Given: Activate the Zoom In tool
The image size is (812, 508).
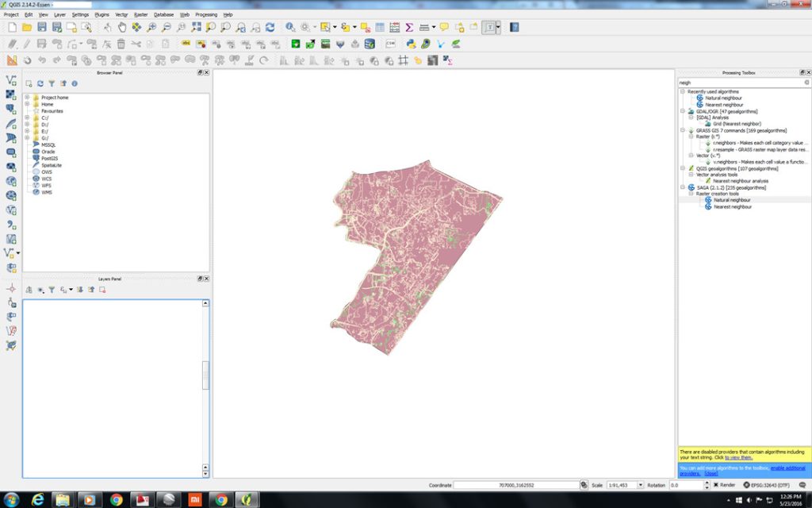Looking at the screenshot, I should click(150, 27).
